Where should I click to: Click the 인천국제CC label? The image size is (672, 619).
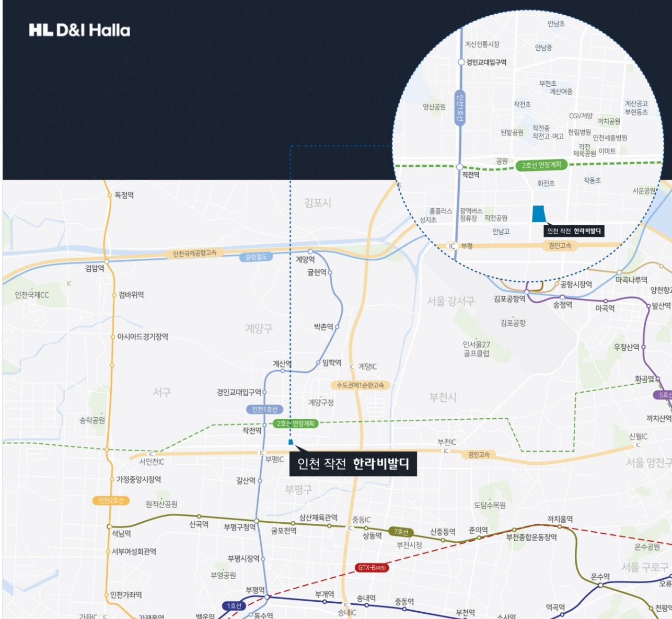32,295
